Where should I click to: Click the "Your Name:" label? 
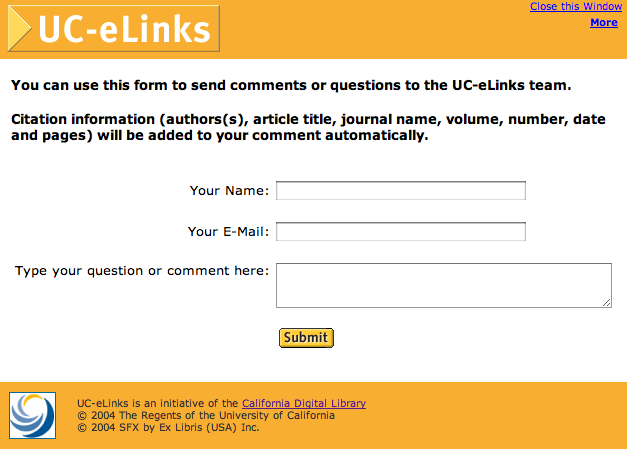click(x=230, y=190)
